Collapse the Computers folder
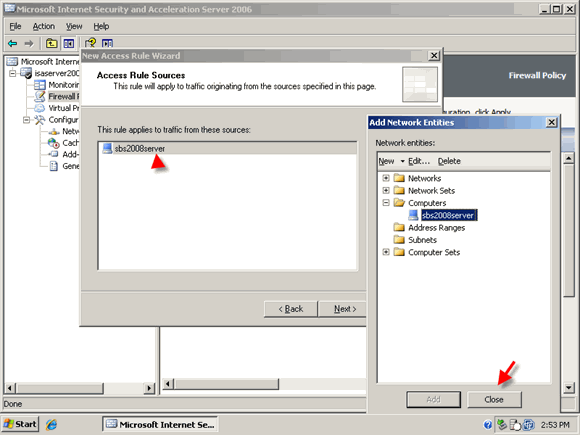The width and height of the screenshot is (580, 435). pyautogui.click(x=386, y=203)
